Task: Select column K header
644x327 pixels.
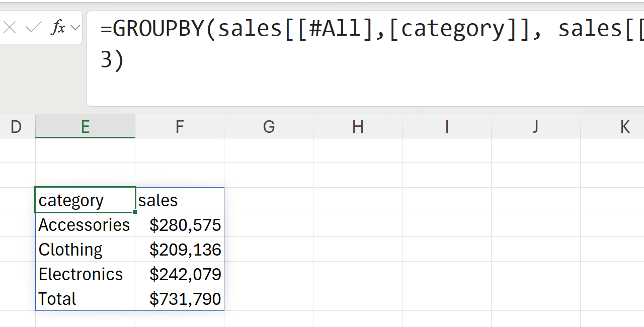Action: [624, 127]
